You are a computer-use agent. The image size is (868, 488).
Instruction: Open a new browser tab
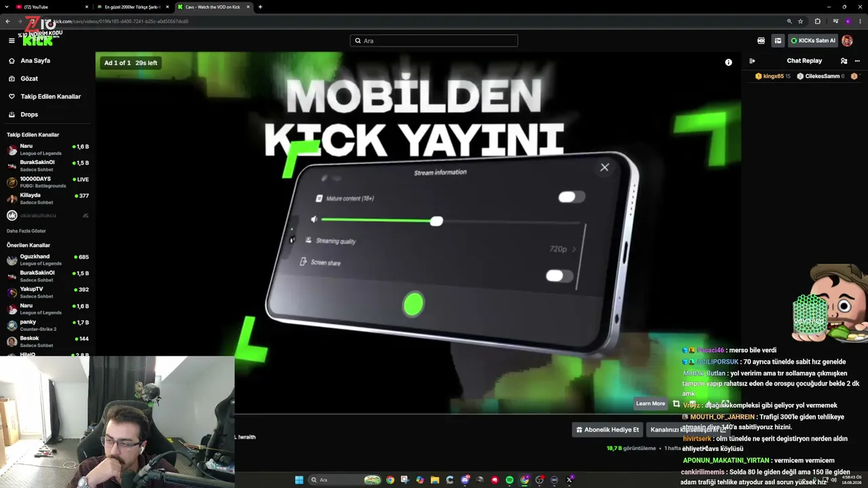(x=260, y=7)
